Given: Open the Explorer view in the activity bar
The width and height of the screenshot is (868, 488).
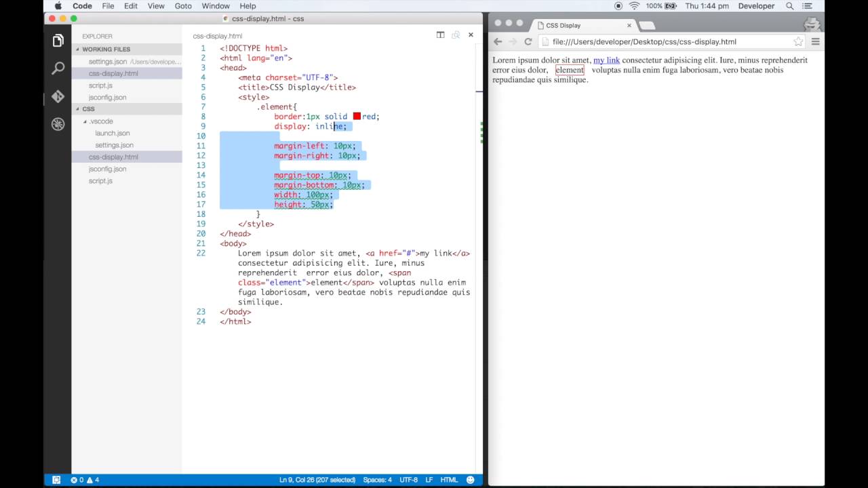Looking at the screenshot, I should coord(58,41).
